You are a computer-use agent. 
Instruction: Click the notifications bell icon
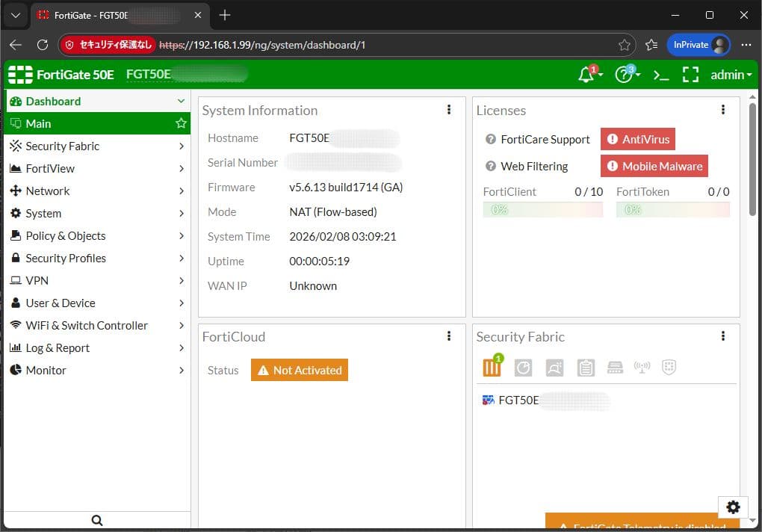coord(587,75)
